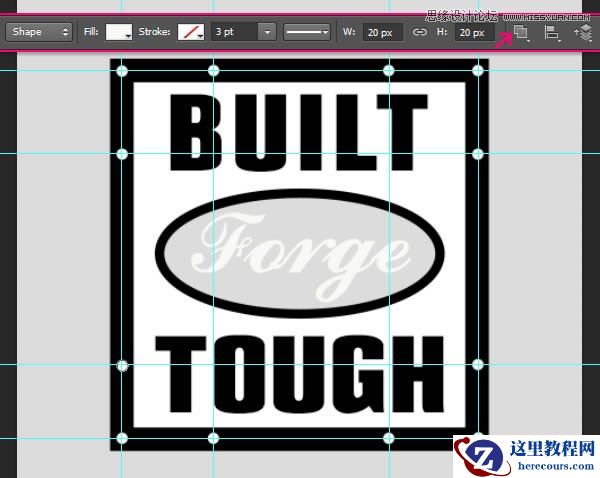Screen dimensions: 600x478
Task: Toggle the link width and height icon
Action: [x=420, y=32]
